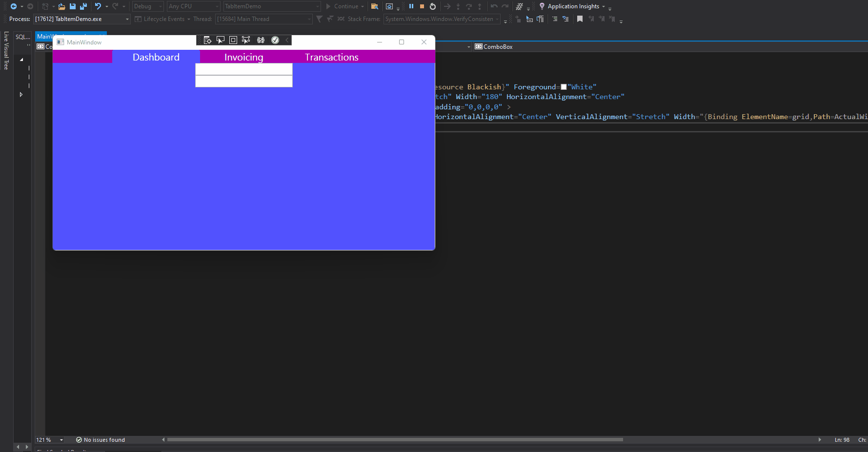Open the Debug configuration dropdown
Screen dimensions: 868x452
coord(148,6)
